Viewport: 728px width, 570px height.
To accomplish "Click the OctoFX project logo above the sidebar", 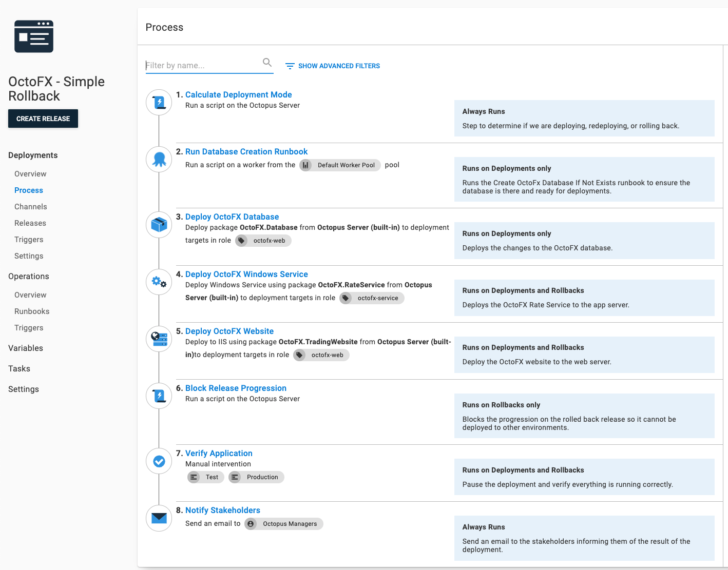I will pos(34,36).
